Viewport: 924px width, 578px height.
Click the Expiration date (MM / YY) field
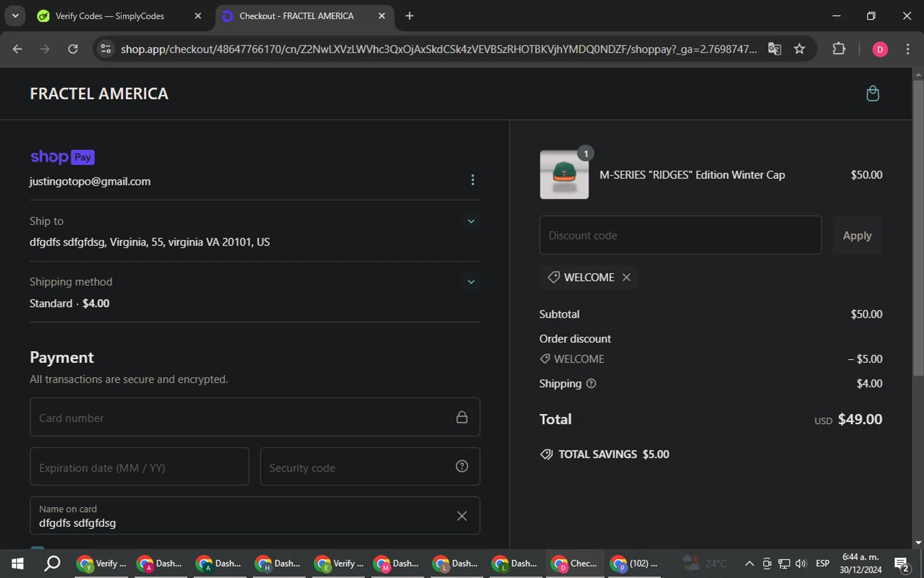pyautogui.click(x=139, y=466)
